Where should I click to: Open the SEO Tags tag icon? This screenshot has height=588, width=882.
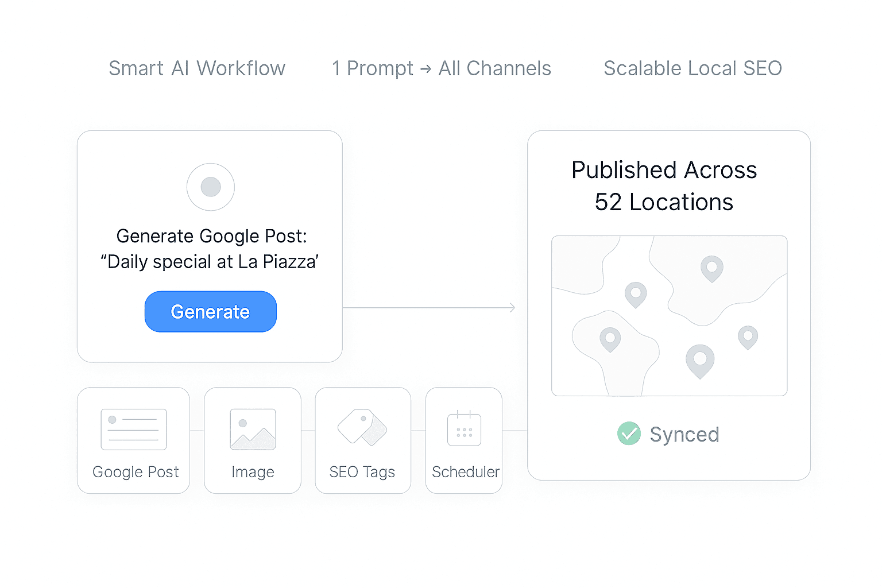362,427
